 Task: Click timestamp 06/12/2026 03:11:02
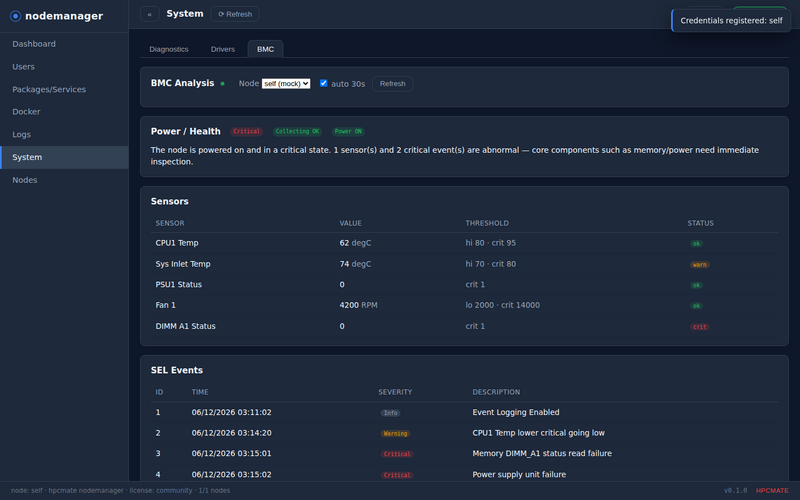click(232, 412)
